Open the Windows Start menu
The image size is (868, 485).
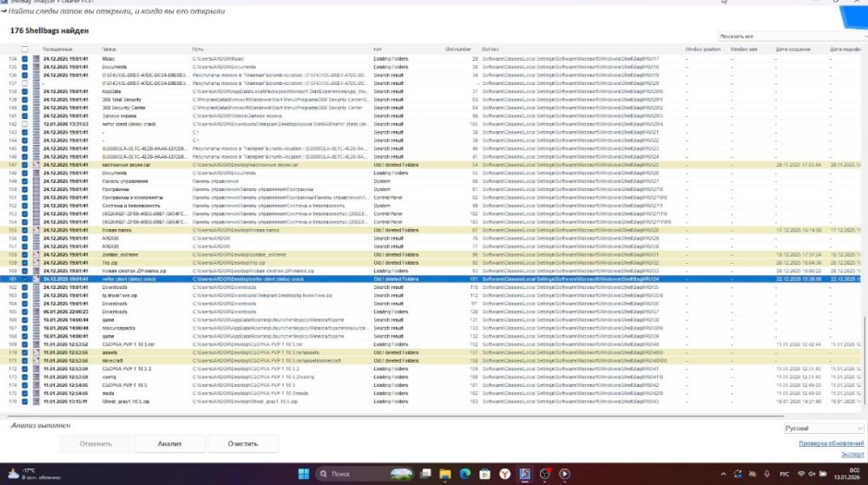[303, 474]
